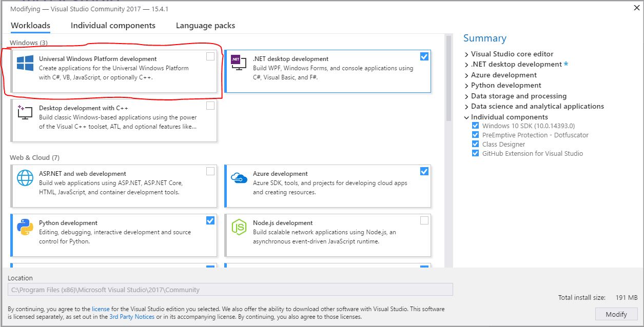The image size is (644, 327).
Task: Uncheck the Azure development workload checkbox
Action: tap(424, 171)
